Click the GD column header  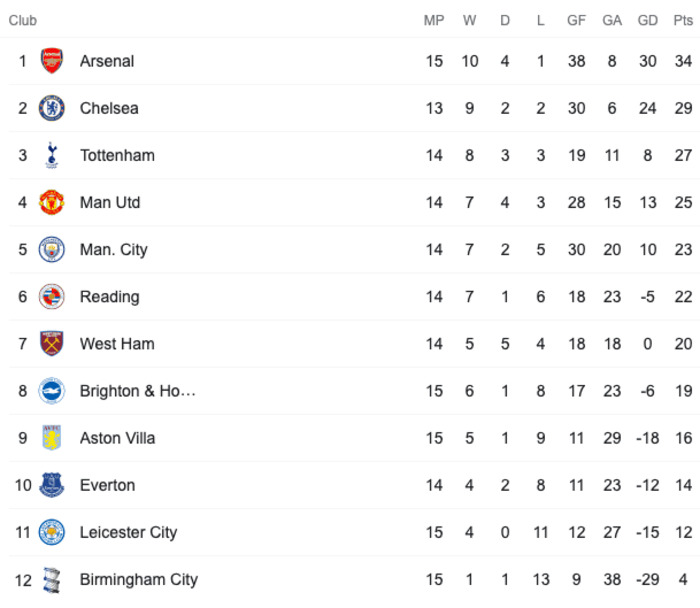click(x=648, y=21)
